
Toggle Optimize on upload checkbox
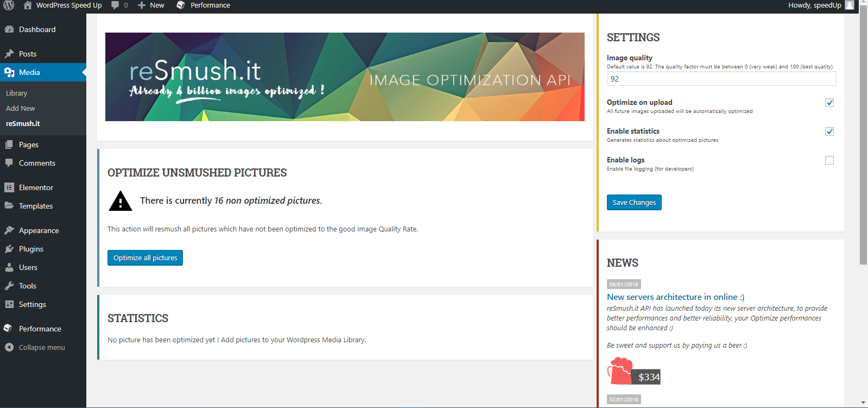pos(829,103)
